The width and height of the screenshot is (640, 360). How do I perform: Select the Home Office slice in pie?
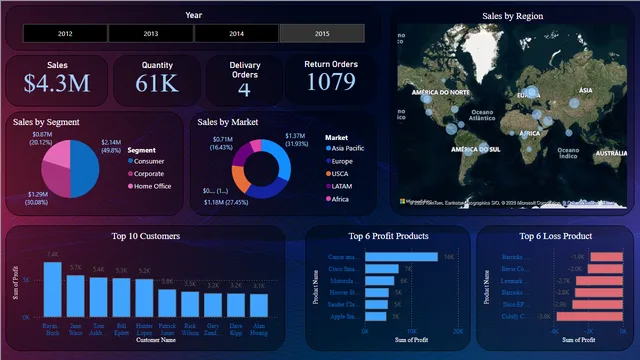(59, 153)
